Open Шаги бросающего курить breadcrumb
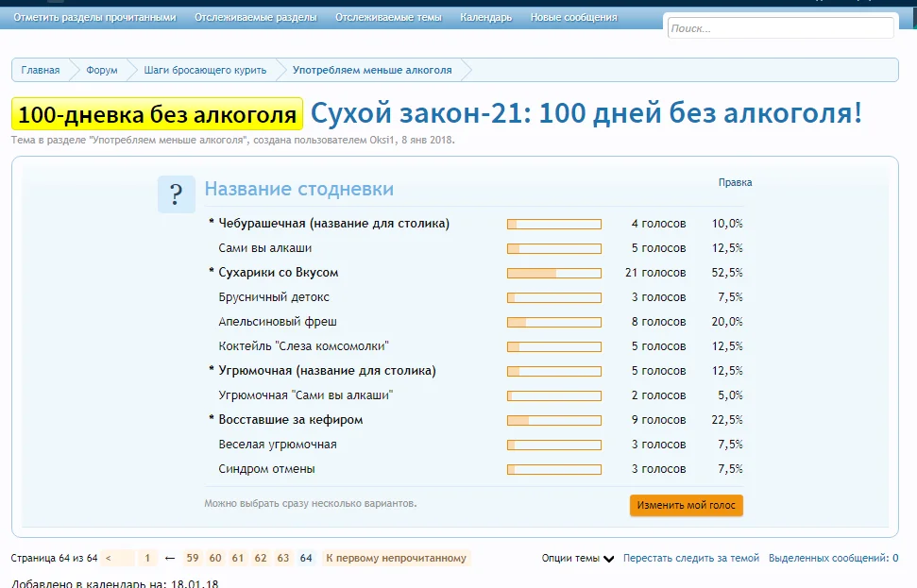This screenshot has width=917, height=588. pos(205,70)
